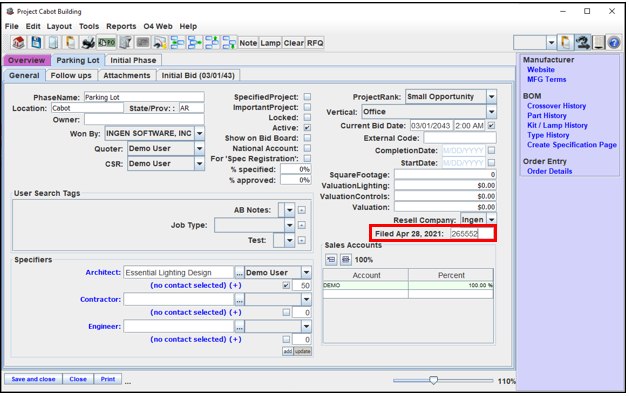Open the ProjectRank dropdown
Screen dimensions: 629x396
click(491, 97)
